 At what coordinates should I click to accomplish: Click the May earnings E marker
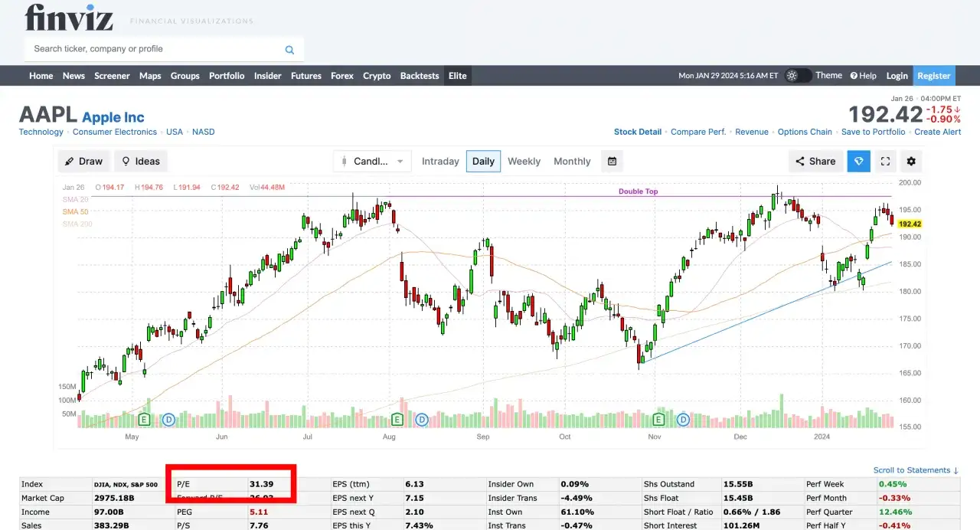click(143, 420)
